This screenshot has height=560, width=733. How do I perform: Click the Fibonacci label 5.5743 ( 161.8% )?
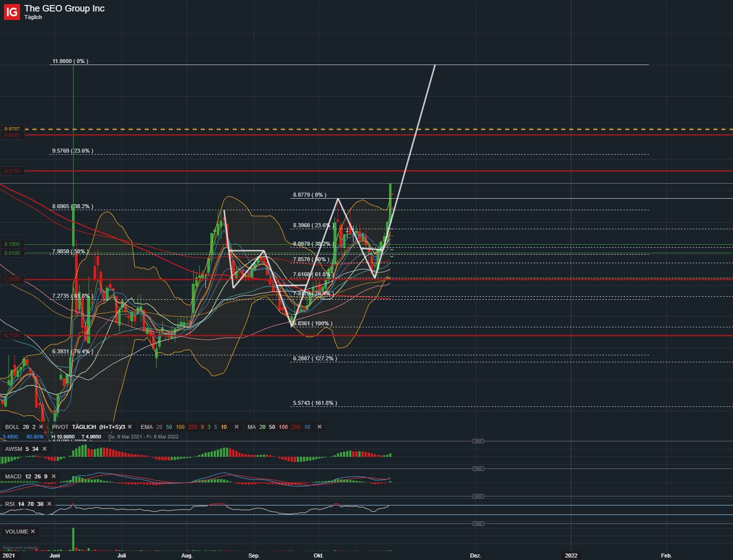click(x=315, y=403)
